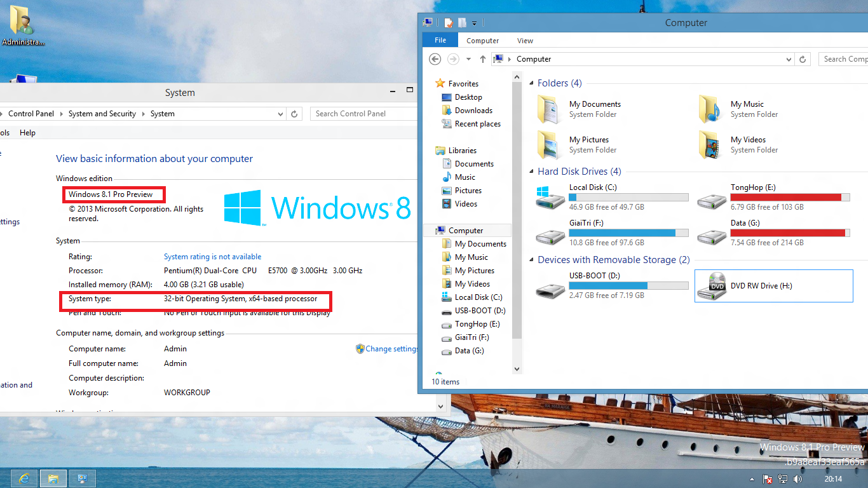
Task: Open the View ribbon tab
Action: (x=525, y=41)
